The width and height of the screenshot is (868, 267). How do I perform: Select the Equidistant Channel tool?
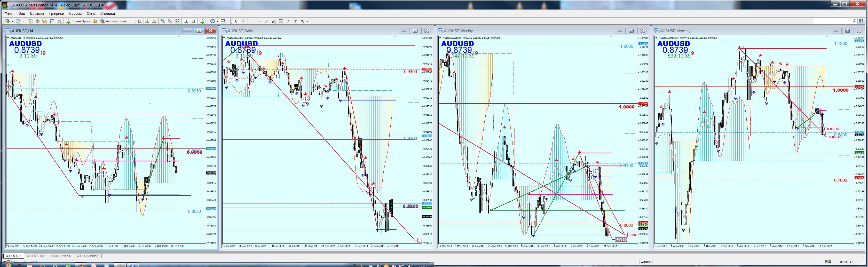[x=274, y=21]
